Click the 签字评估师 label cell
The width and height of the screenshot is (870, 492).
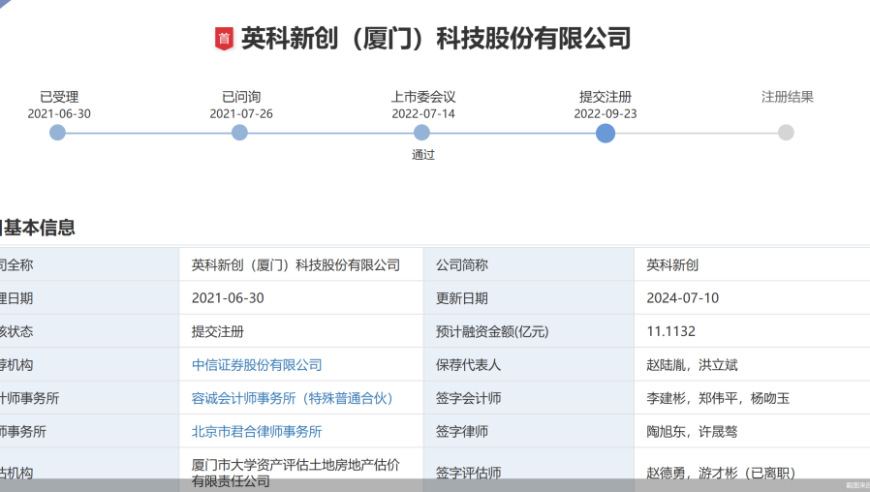(529, 470)
